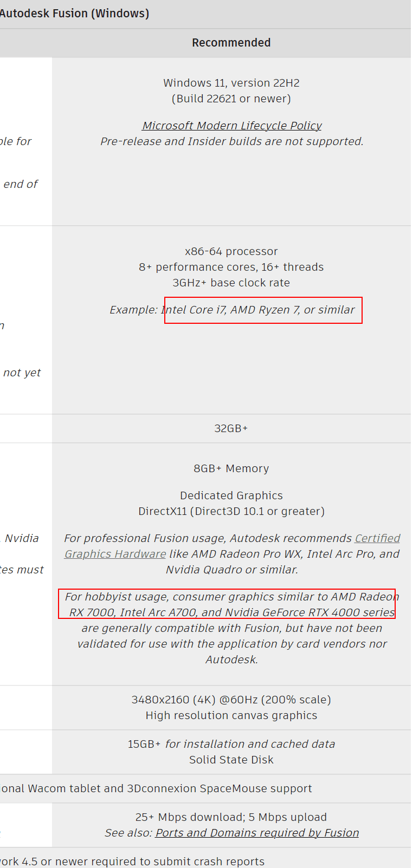Image resolution: width=419 pixels, height=868 pixels.
Task: Open the Microsoft Modern Lifecycle Policy link
Action: pos(231,126)
